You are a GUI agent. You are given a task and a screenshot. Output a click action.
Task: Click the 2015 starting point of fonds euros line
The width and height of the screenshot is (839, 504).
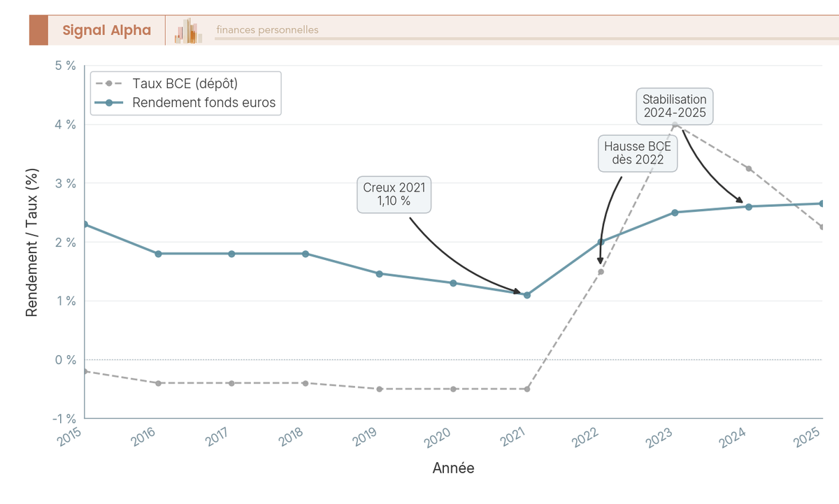[x=85, y=224]
